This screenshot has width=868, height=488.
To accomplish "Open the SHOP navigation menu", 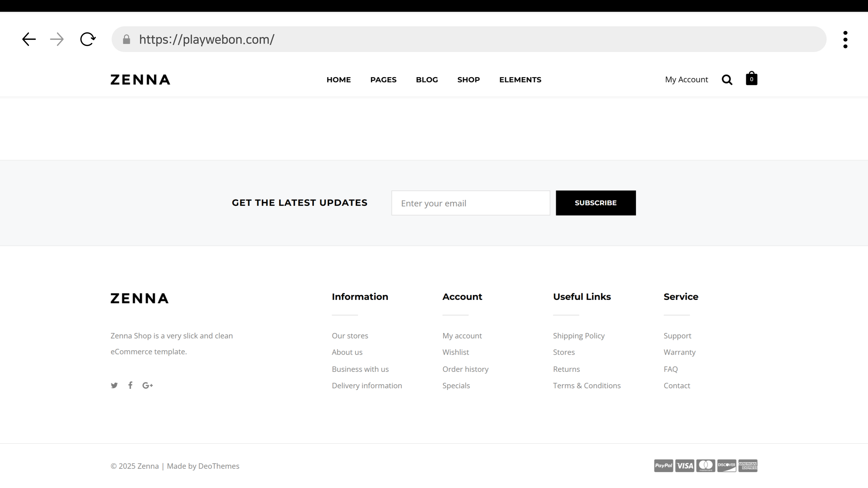I will tap(468, 80).
